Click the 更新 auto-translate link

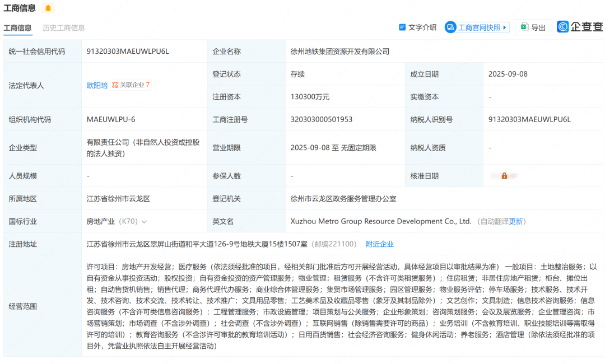point(516,221)
